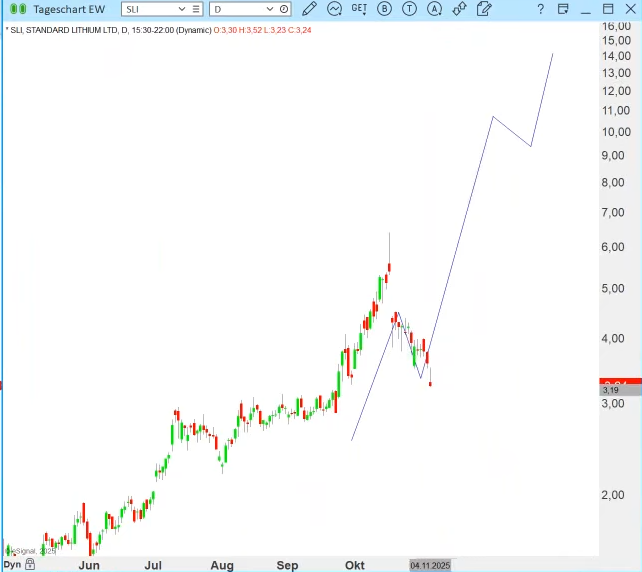
Task: Click the clock icon in interval box
Action: click(284, 9)
